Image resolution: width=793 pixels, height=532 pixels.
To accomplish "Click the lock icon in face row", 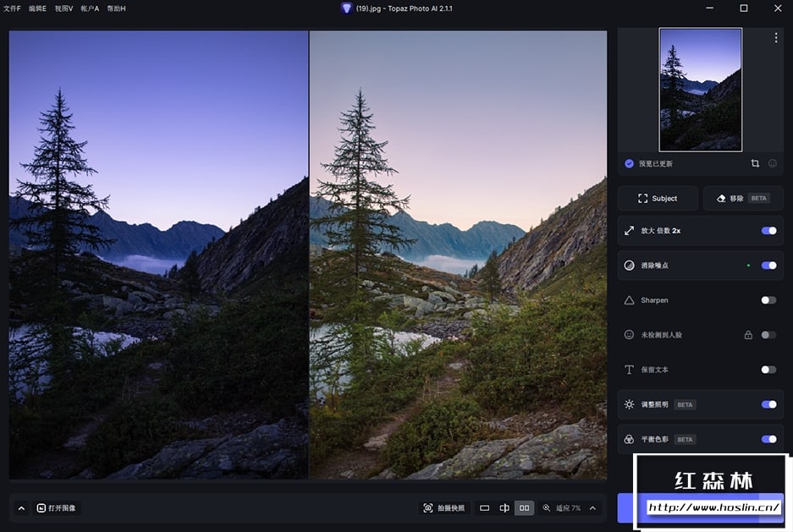I will coord(748,334).
